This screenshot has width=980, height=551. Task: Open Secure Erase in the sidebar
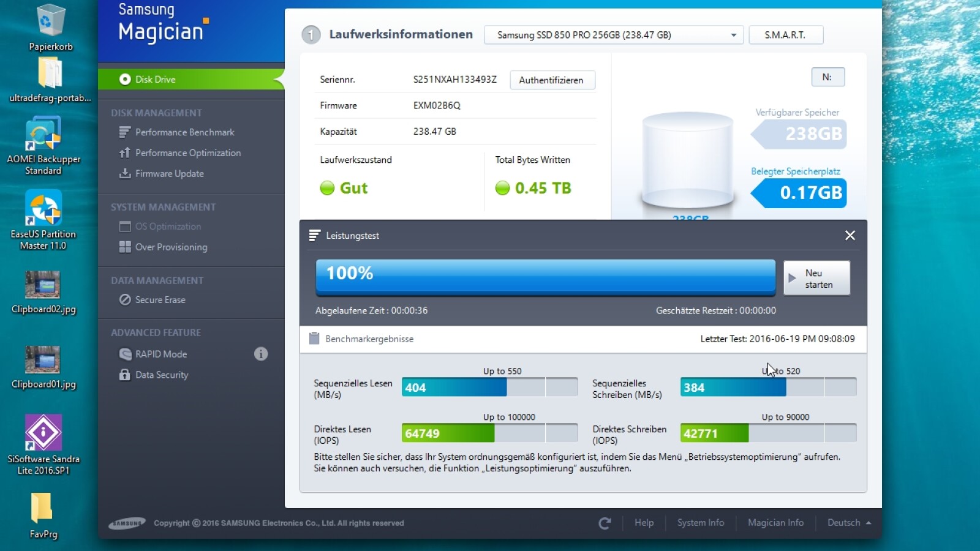coord(160,300)
